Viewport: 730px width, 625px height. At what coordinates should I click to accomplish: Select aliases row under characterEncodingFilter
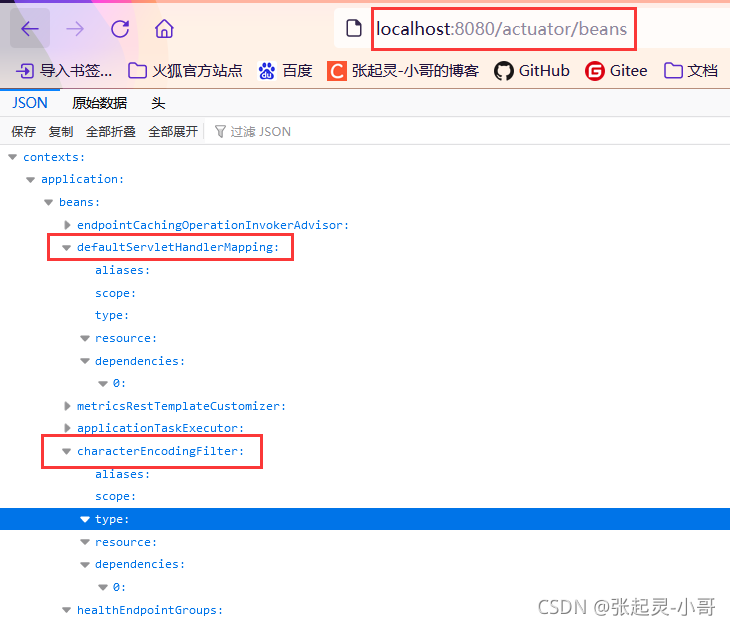click(365, 474)
